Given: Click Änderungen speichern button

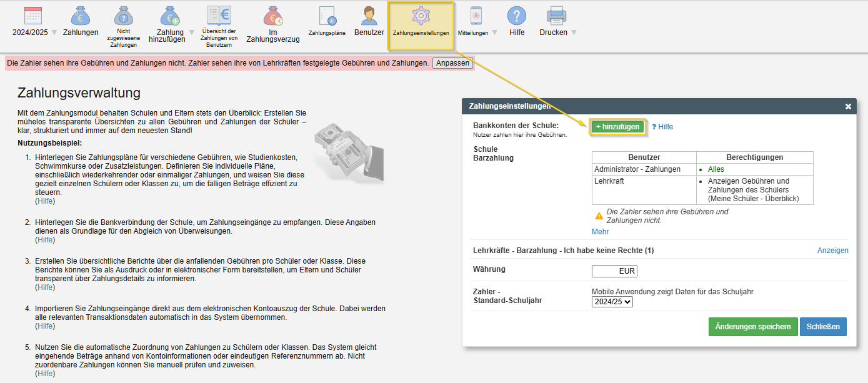Looking at the screenshot, I should coord(752,327).
